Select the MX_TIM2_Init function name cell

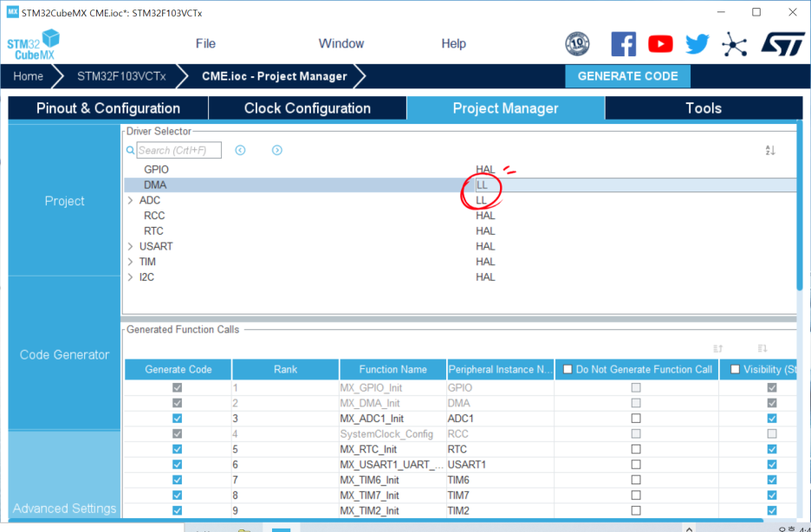click(x=393, y=511)
